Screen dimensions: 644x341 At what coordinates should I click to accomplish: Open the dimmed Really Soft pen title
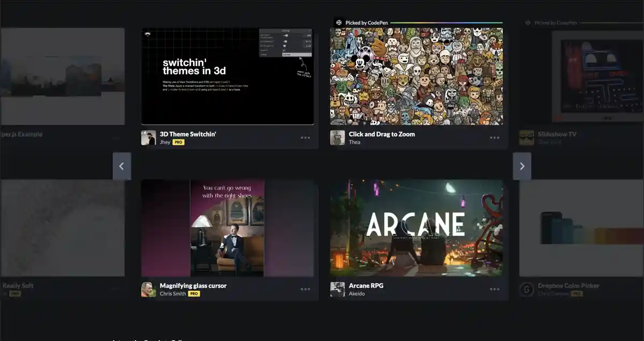[x=18, y=286]
